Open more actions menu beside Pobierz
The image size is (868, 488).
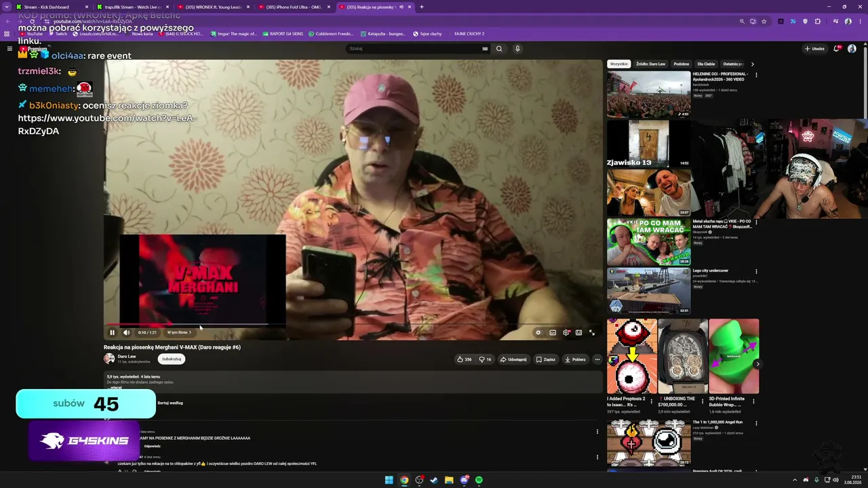(x=597, y=359)
